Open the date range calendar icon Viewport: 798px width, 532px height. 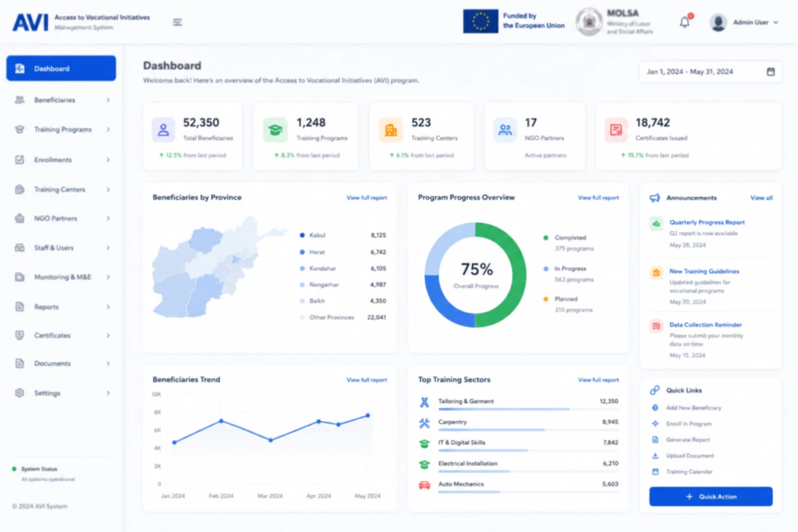pos(771,72)
